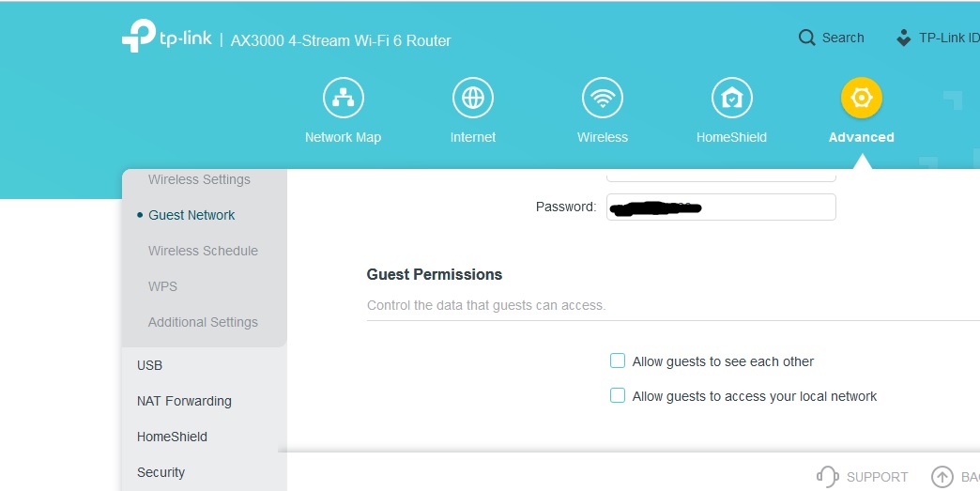This screenshot has width=980, height=491.
Task: Open the HomeShield shield icon
Action: pos(731,98)
